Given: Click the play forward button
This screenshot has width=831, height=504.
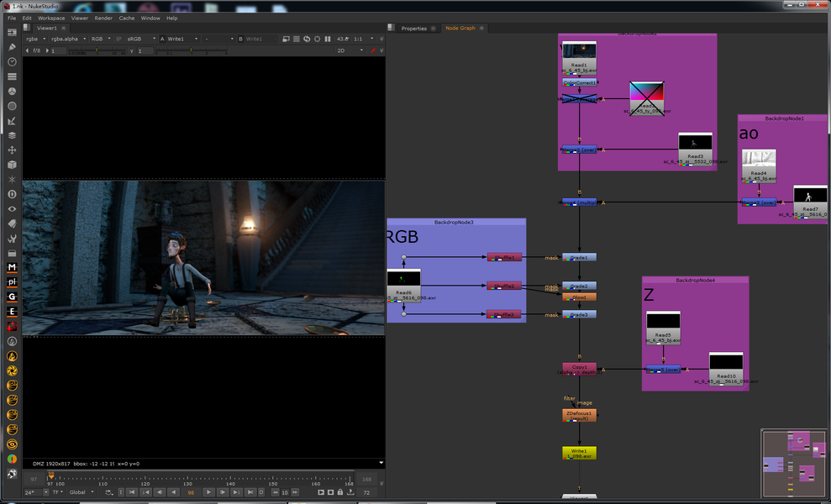Looking at the screenshot, I should pyautogui.click(x=209, y=492).
